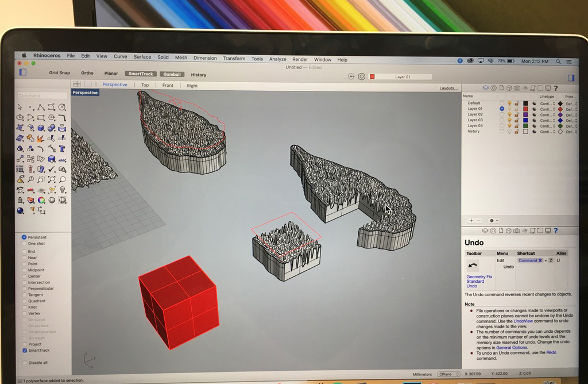Viewport: 588px width, 384px height.
Task: Choose the Polyline tool in the toolbar
Action: point(41,107)
